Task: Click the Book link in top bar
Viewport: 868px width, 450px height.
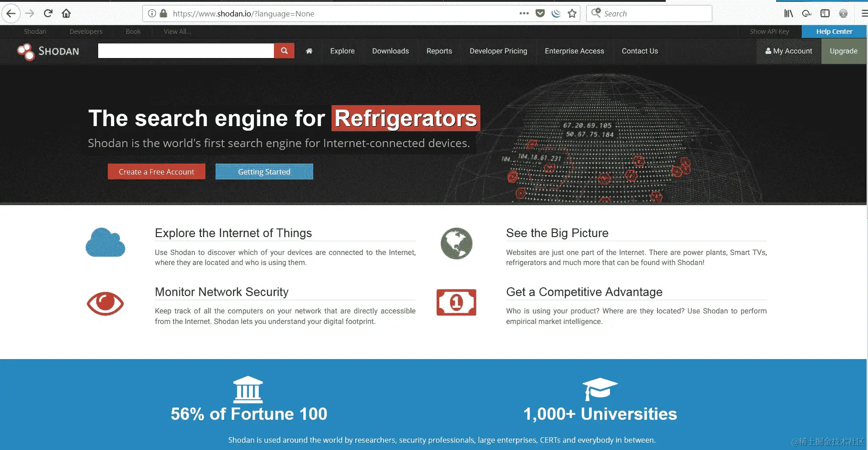Action: point(133,32)
